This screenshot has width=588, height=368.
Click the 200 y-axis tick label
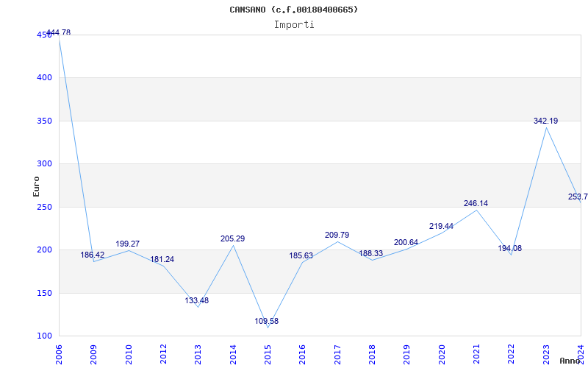coord(44,250)
